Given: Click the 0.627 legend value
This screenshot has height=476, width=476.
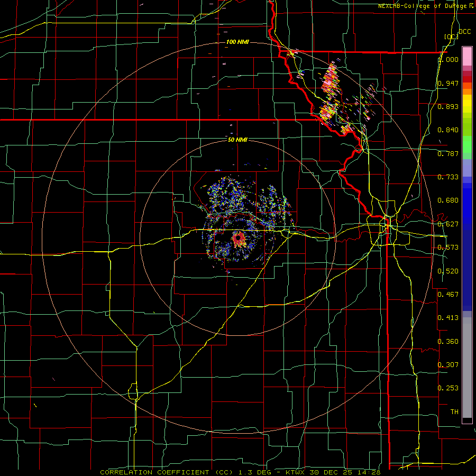Looking at the screenshot, I should pyautogui.click(x=448, y=224).
